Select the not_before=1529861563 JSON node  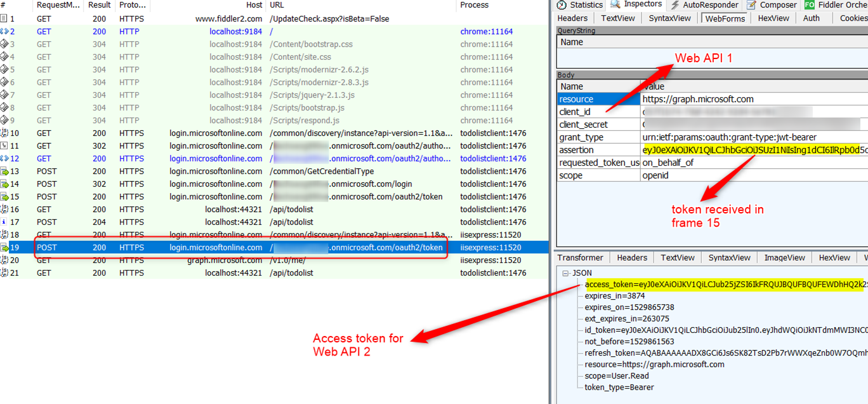click(x=629, y=342)
